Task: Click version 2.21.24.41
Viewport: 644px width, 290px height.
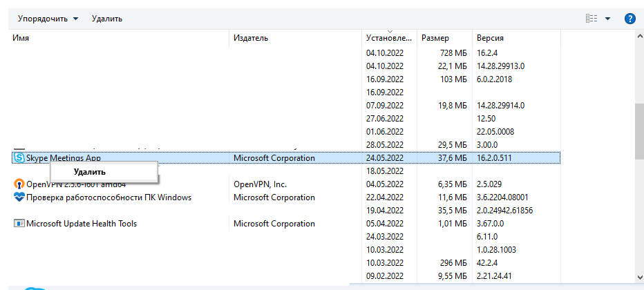Action: [494, 276]
